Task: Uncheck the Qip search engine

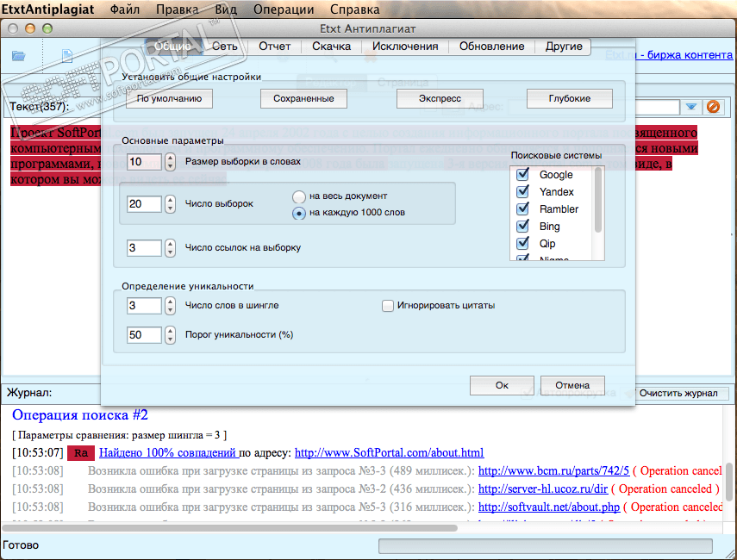Action: pos(522,243)
